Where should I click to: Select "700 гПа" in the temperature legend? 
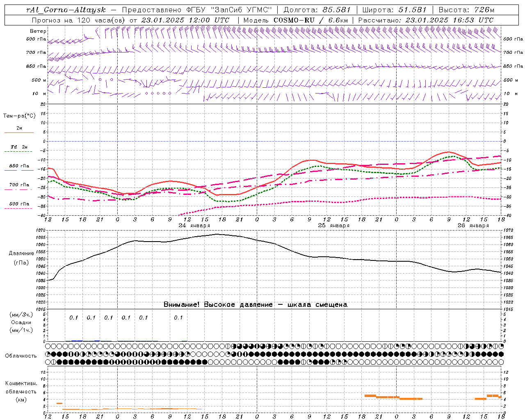(x=19, y=185)
